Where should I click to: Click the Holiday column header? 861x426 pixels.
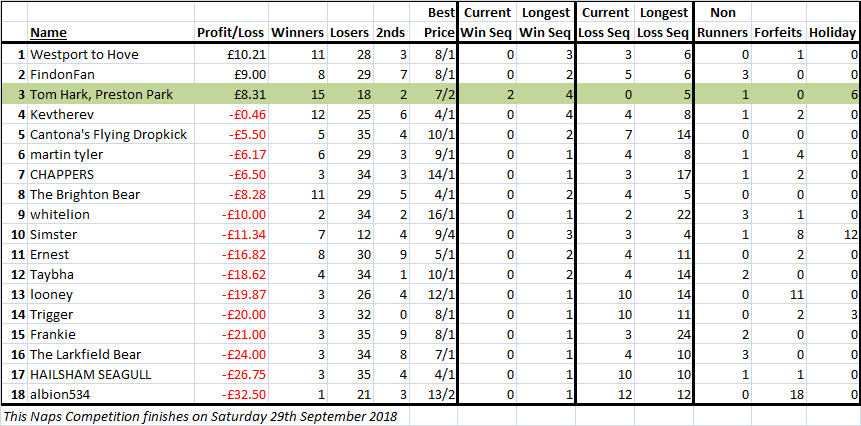(832, 33)
